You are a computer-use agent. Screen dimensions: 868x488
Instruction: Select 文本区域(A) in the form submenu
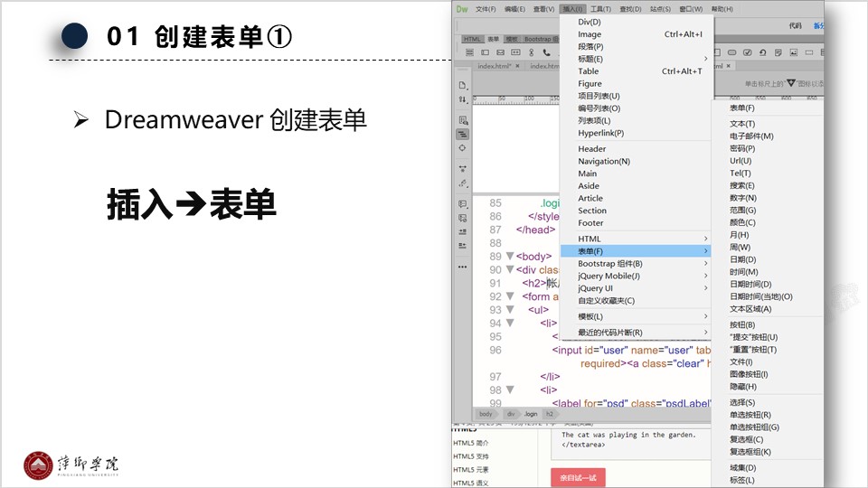pyautogui.click(x=768, y=309)
